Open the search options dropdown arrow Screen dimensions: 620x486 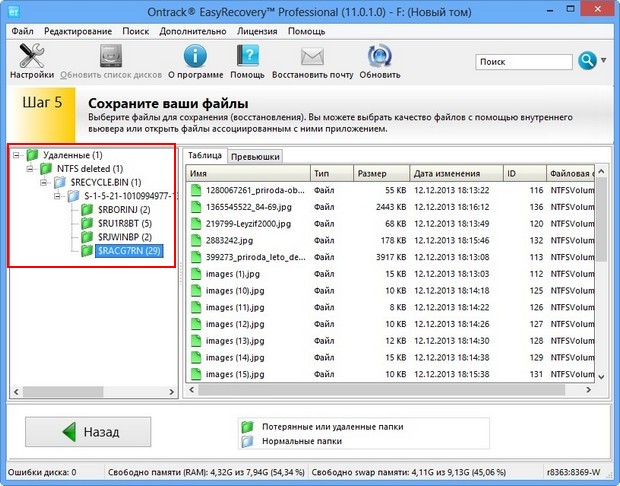603,61
